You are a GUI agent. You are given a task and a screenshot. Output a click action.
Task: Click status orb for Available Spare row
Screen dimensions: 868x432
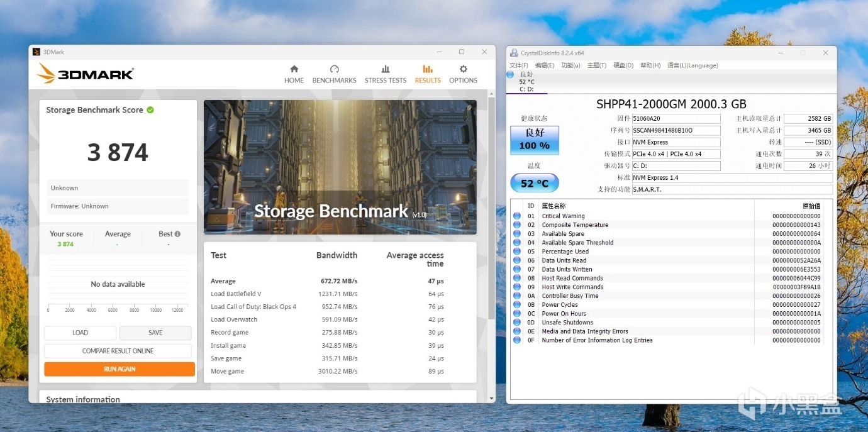point(517,234)
